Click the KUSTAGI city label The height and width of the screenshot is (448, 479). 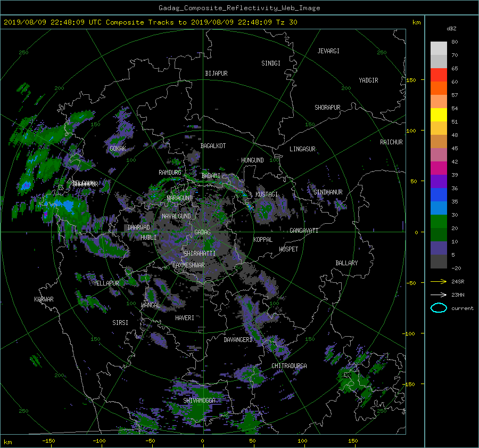[267, 194]
